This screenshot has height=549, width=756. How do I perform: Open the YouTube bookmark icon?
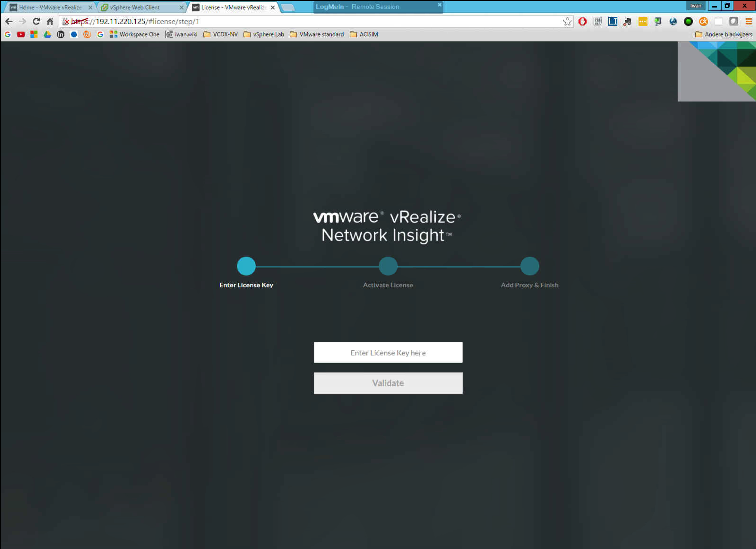tap(21, 34)
